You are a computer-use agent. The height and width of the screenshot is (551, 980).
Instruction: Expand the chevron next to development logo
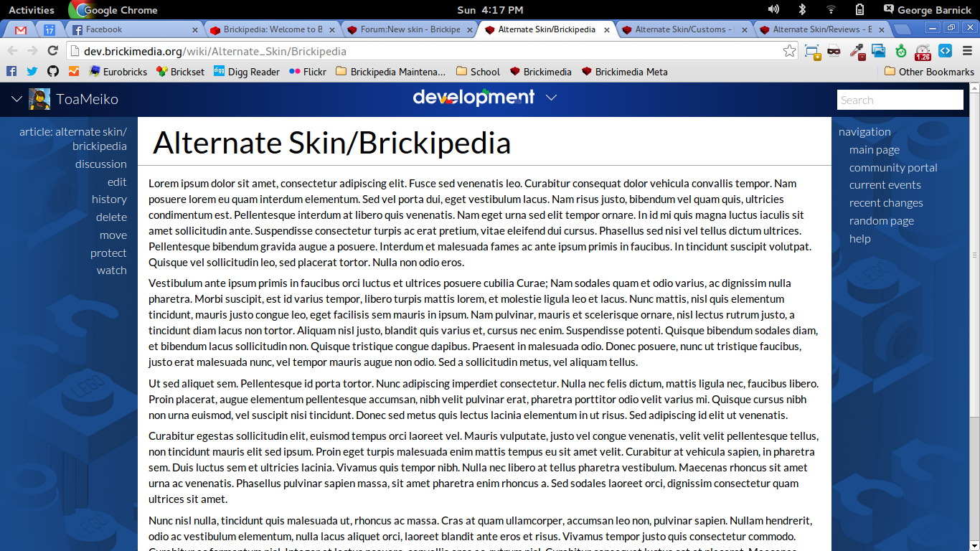pyautogui.click(x=551, y=98)
